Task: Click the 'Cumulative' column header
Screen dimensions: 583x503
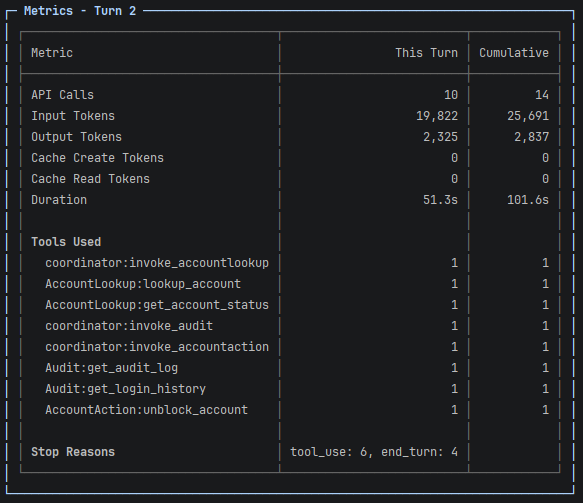Action: click(x=513, y=53)
